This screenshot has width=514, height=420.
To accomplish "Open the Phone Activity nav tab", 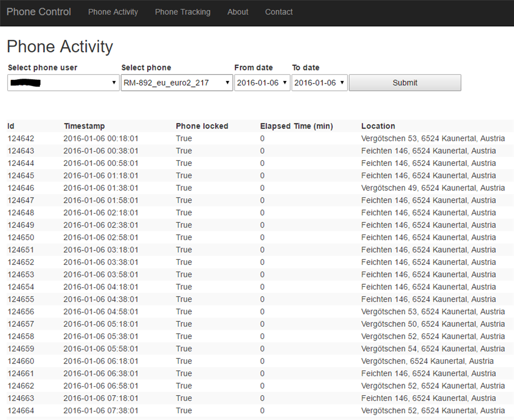I will point(113,12).
